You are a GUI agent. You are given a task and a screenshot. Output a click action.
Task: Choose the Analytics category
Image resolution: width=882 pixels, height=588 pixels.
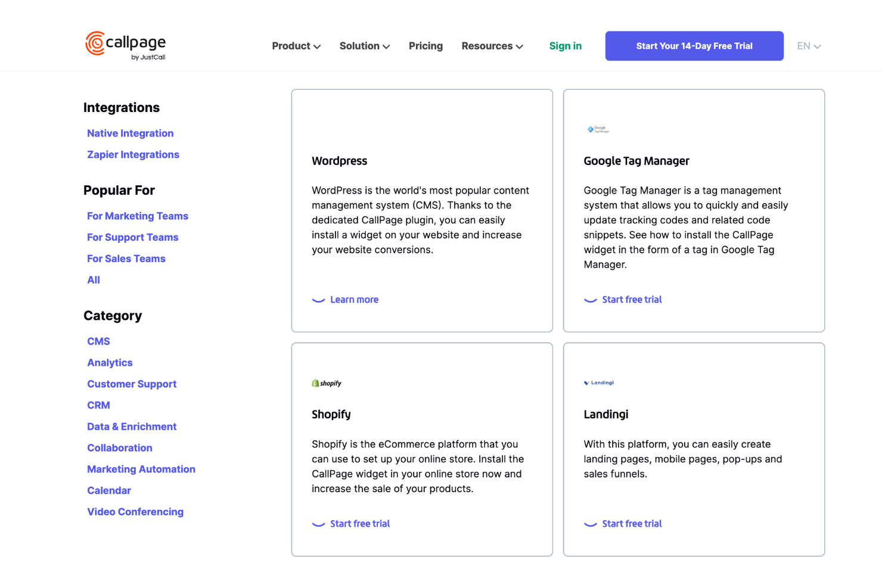click(x=110, y=363)
